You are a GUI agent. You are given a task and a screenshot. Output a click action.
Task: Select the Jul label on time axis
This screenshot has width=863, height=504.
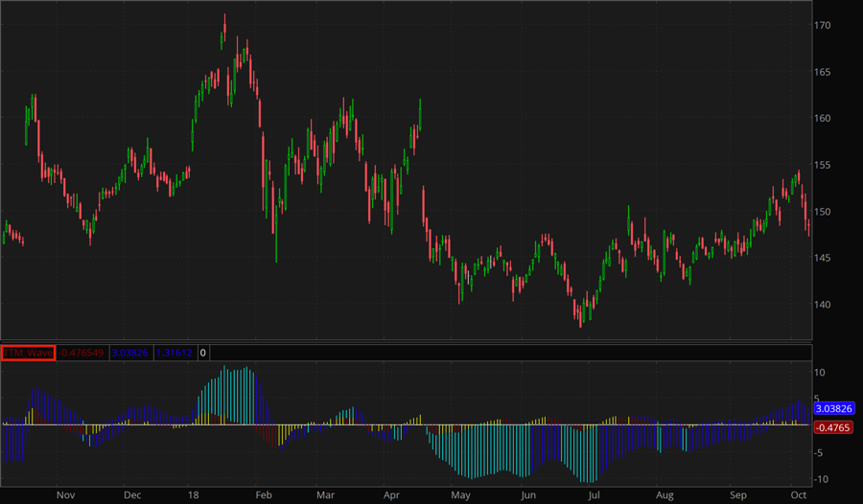pyautogui.click(x=594, y=495)
